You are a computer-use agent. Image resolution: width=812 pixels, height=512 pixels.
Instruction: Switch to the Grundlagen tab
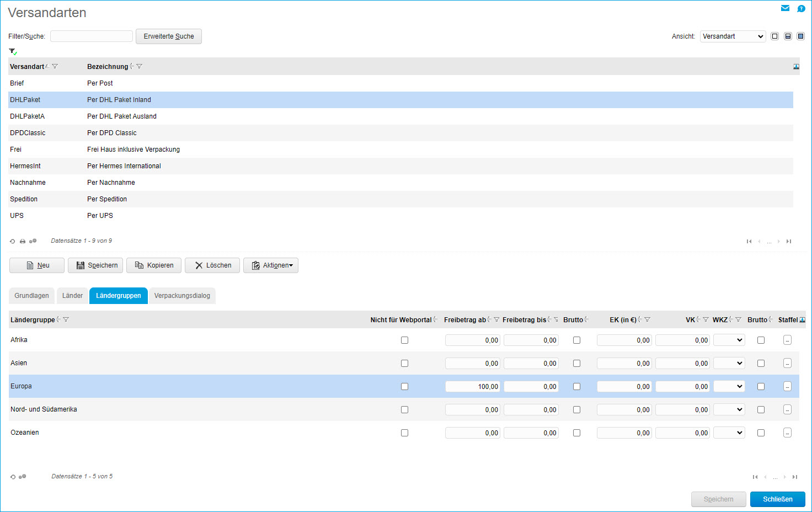[x=31, y=296]
